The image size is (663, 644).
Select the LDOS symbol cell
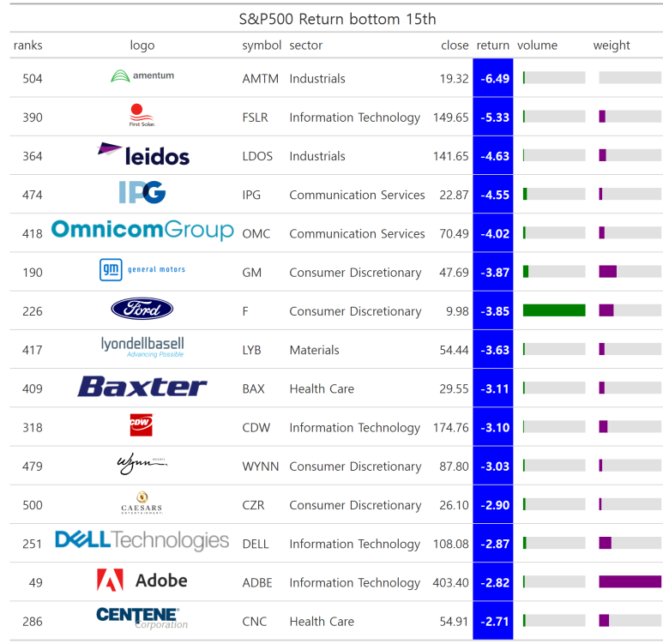[257, 156]
